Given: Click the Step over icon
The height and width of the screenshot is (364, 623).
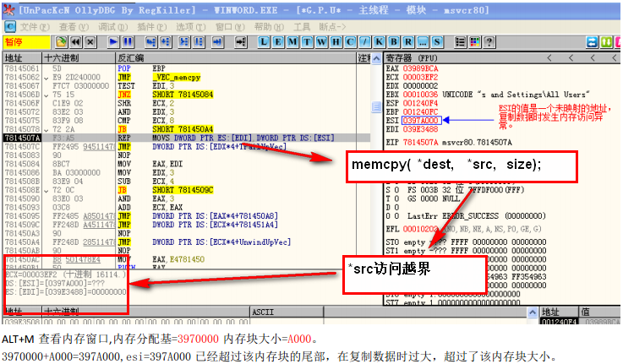Looking at the screenshot, I should pos(166,42).
